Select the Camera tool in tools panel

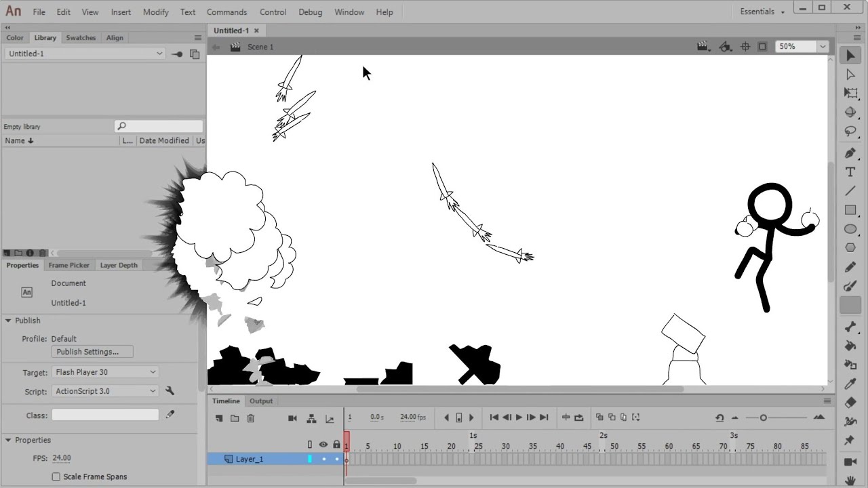pos(850,462)
